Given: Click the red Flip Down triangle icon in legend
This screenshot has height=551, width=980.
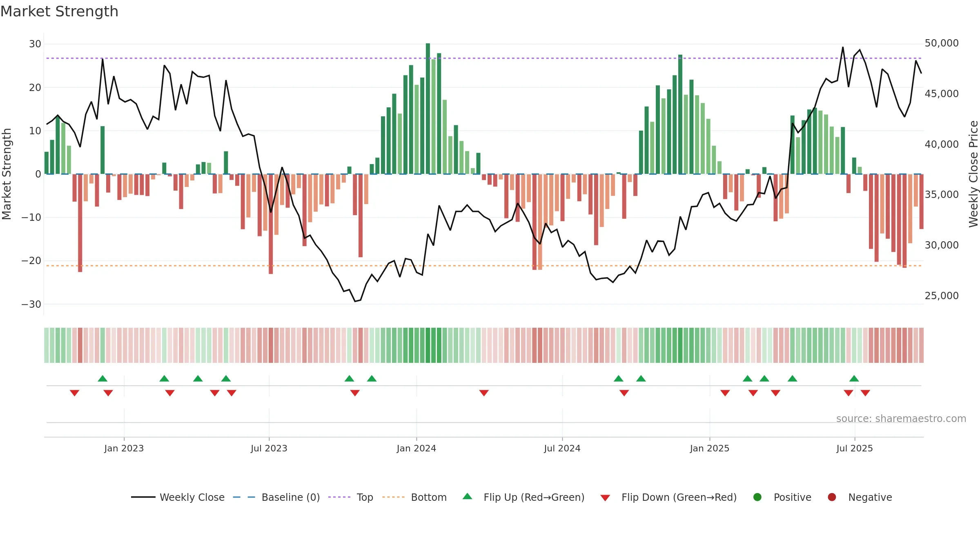Looking at the screenshot, I should click(x=606, y=498).
